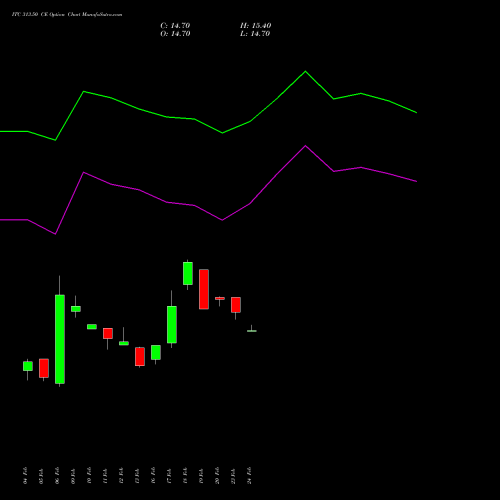Click the '20 Feb' date label
The image size is (500, 500).
[217, 475]
